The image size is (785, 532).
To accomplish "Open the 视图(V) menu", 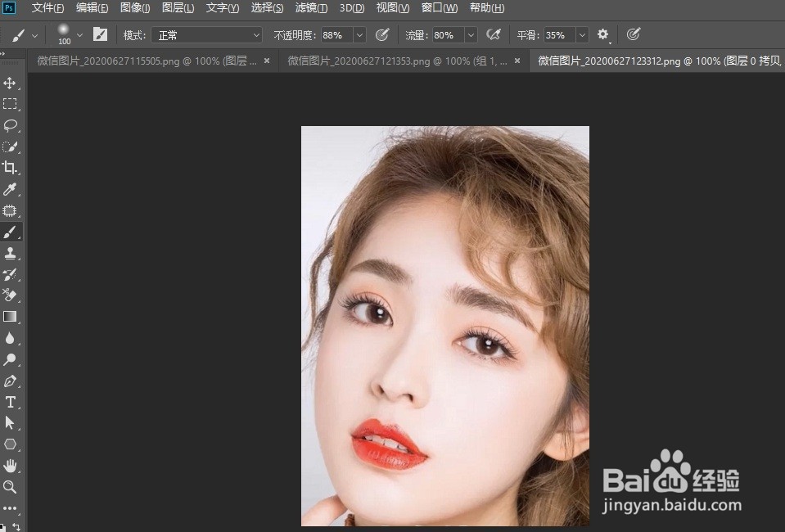I will [393, 8].
